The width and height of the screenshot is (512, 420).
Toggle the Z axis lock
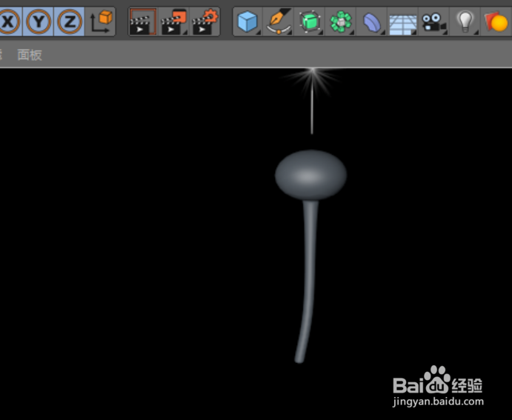69,21
